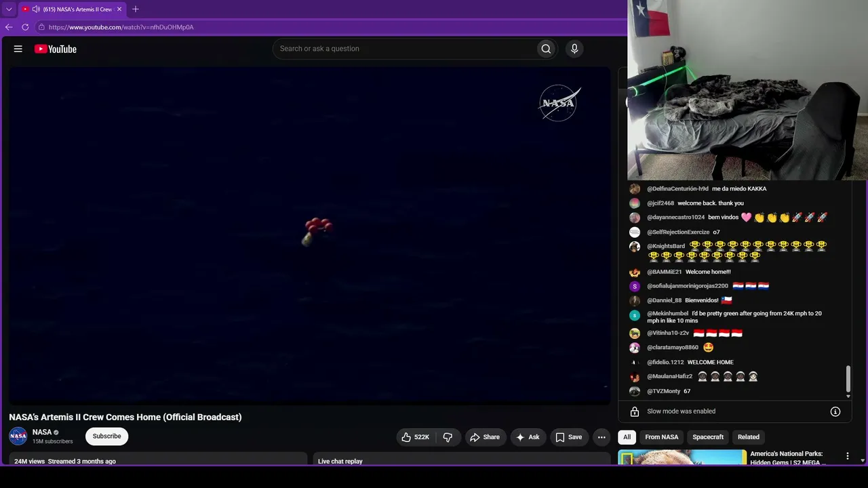
Task: Click the avatar of @Mekinhumbel
Action: (x=635, y=315)
